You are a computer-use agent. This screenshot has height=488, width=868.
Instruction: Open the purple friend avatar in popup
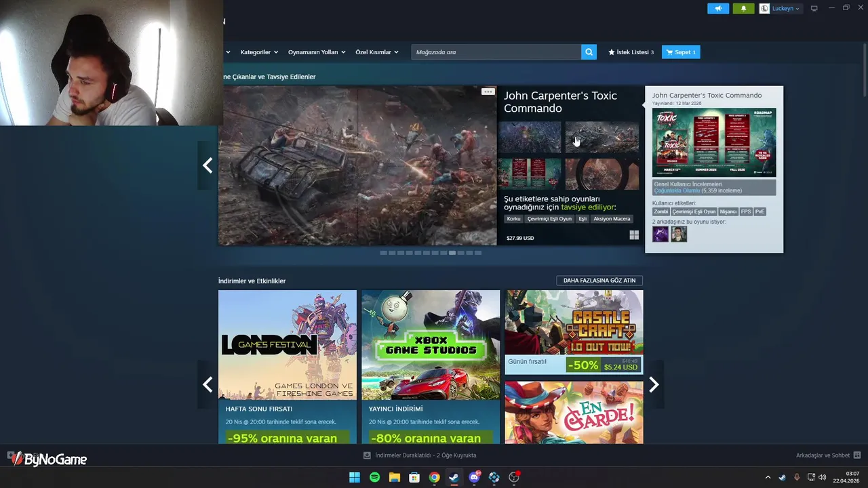point(660,234)
